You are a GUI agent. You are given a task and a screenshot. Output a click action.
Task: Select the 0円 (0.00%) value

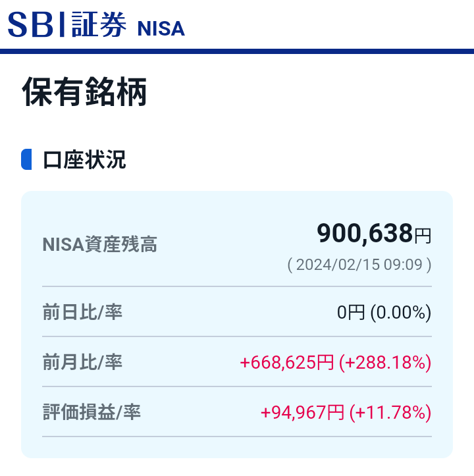pyautogui.click(x=384, y=312)
